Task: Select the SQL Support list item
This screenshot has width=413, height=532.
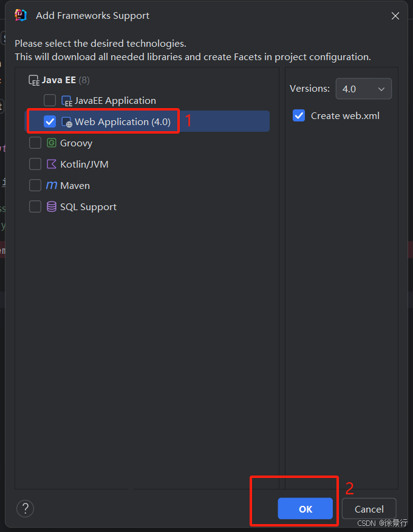Action: (x=88, y=207)
